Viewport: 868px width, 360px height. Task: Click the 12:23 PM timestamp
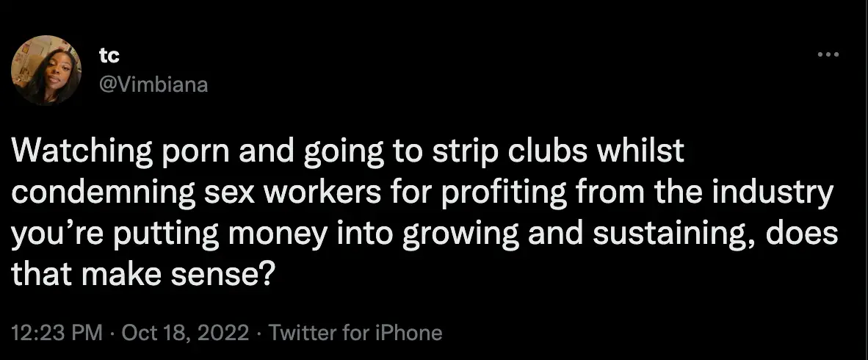(x=57, y=333)
